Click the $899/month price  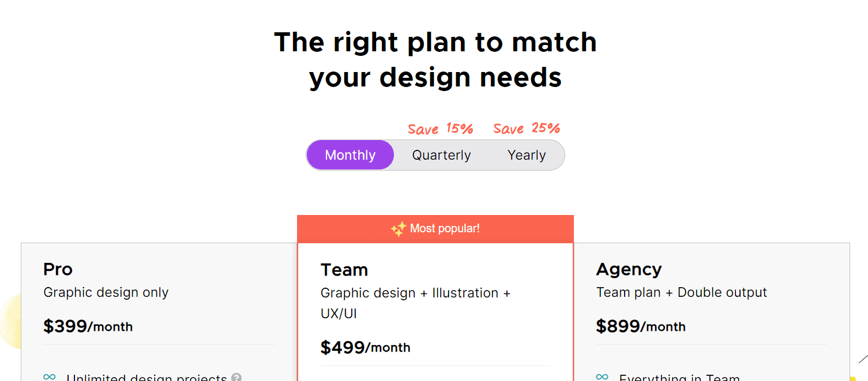coord(641,326)
